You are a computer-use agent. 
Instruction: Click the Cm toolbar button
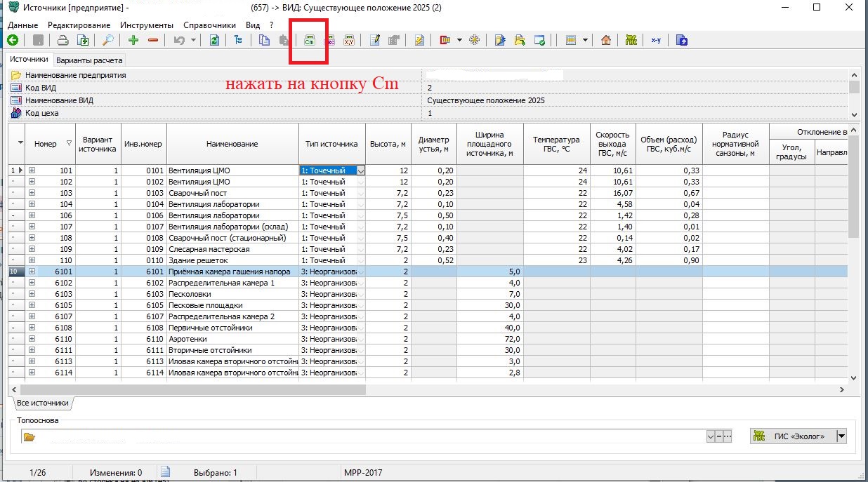point(309,41)
